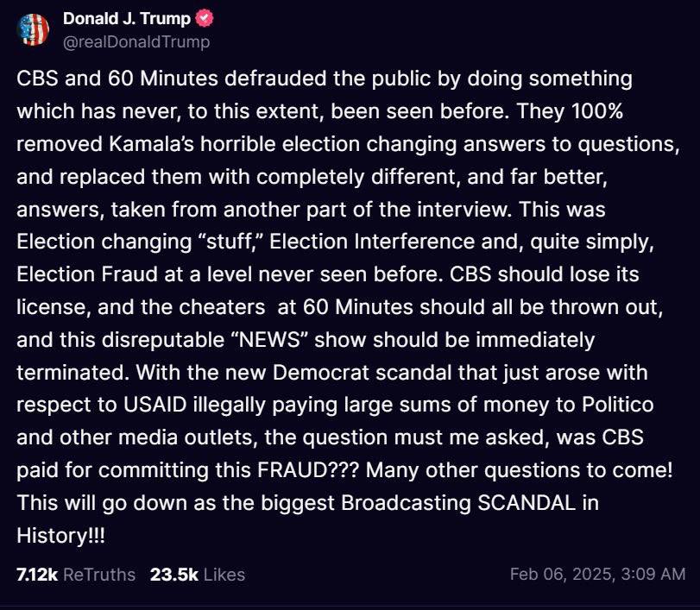The width and height of the screenshot is (700, 610).
Task: View the 23.5k likes count
Action: coord(174,575)
